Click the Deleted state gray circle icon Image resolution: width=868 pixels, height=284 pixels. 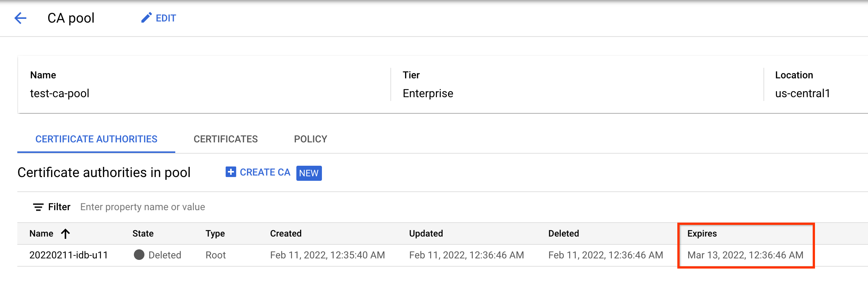click(139, 255)
